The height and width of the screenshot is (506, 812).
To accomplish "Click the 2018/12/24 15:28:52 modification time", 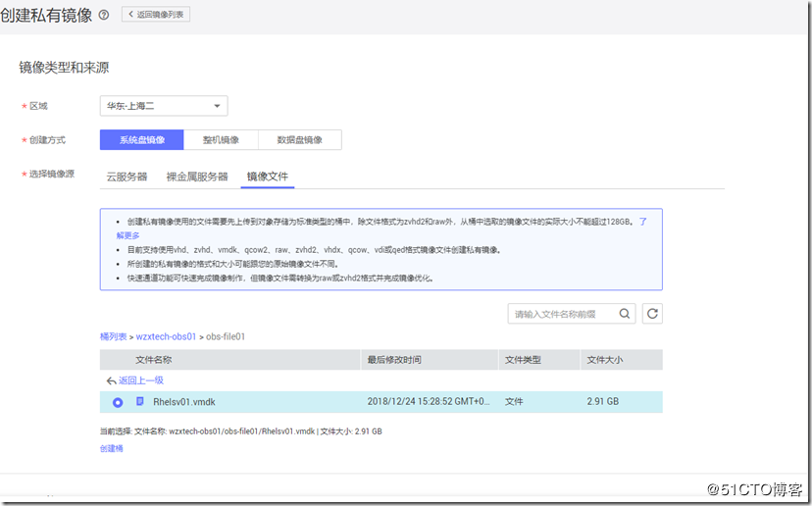I will pyautogui.click(x=429, y=401).
